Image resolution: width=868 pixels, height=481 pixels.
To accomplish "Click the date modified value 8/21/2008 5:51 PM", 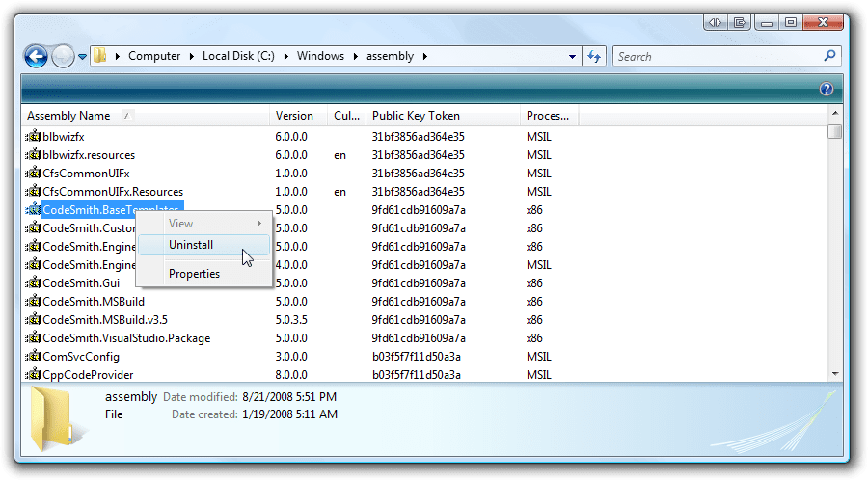I will pos(289,397).
